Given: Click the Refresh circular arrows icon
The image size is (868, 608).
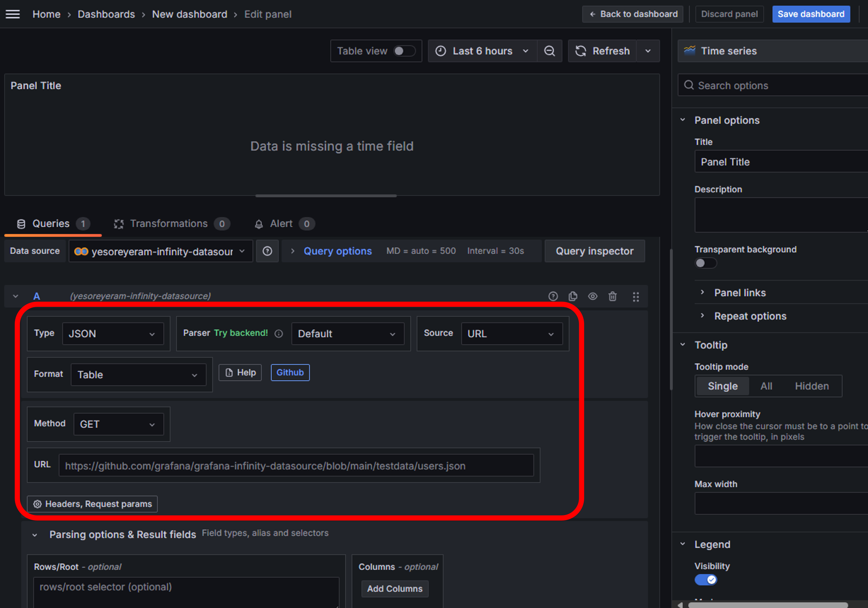Looking at the screenshot, I should pos(581,51).
